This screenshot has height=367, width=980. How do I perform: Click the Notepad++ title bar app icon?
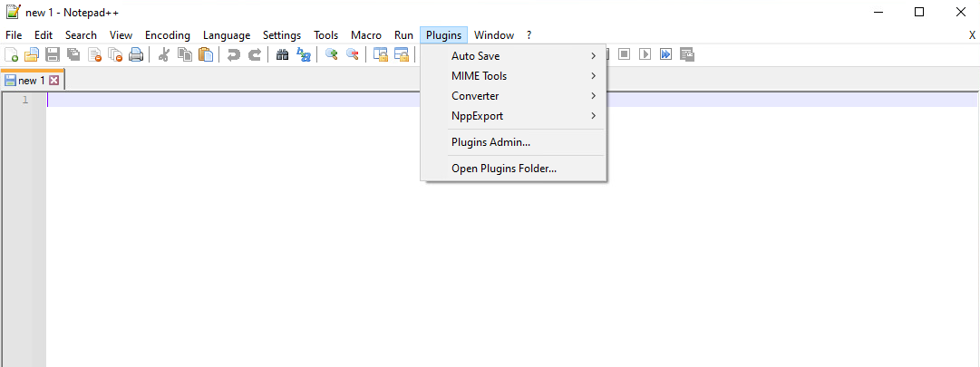[x=13, y=12]
